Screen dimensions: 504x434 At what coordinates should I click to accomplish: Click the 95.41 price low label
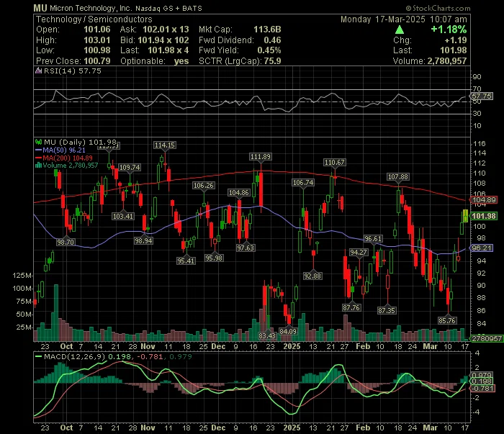coord(186,261)
